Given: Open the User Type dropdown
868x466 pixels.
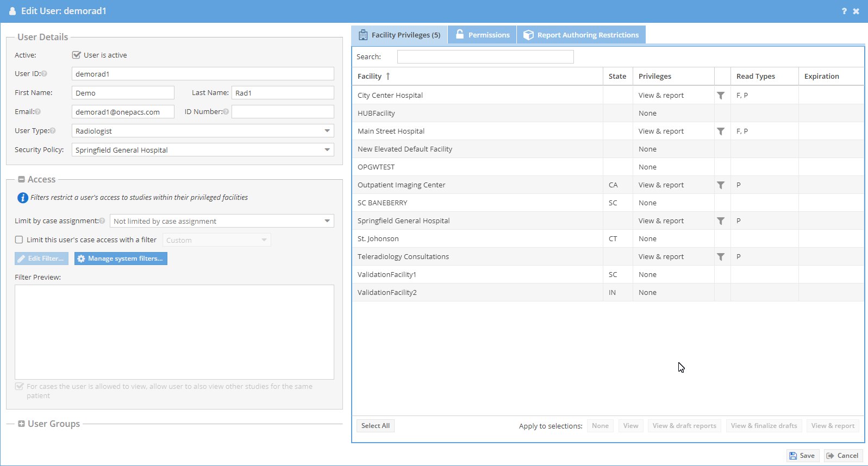Looking at the screenshot, I should tap(327, 131).
